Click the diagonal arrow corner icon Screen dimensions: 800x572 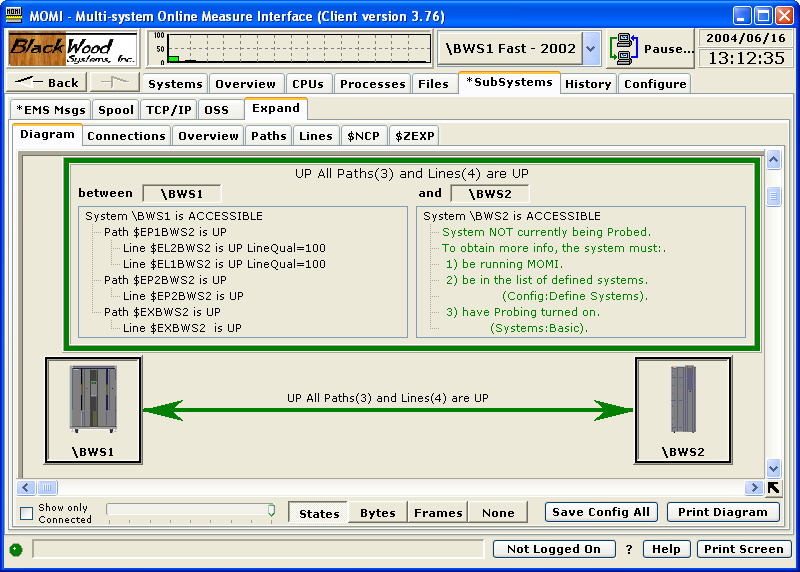click(x=773, y=488)
